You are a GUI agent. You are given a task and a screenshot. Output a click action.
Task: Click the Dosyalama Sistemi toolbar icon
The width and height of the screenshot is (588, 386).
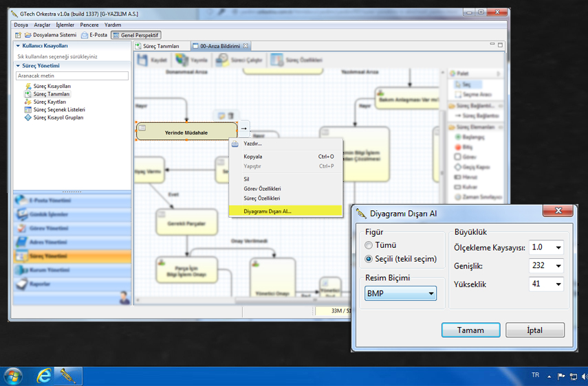[x=28, y=35]
